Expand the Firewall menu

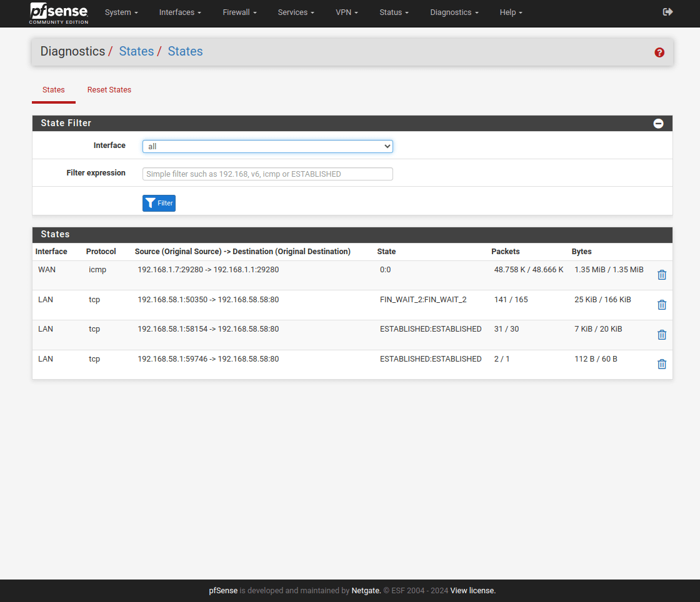coord(239,12)
